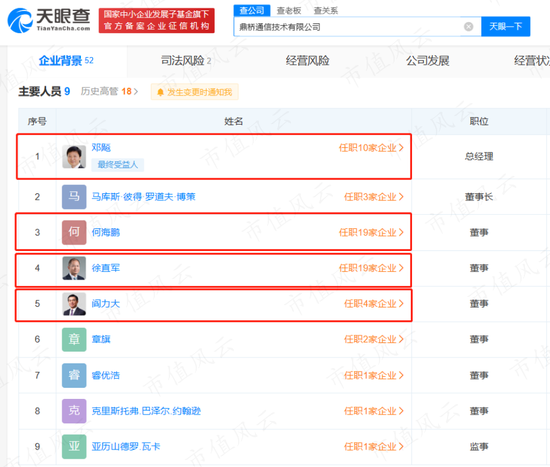Click 序号 column header
Viewport: 550px width, 467px height.
click(x=37, y=121)
